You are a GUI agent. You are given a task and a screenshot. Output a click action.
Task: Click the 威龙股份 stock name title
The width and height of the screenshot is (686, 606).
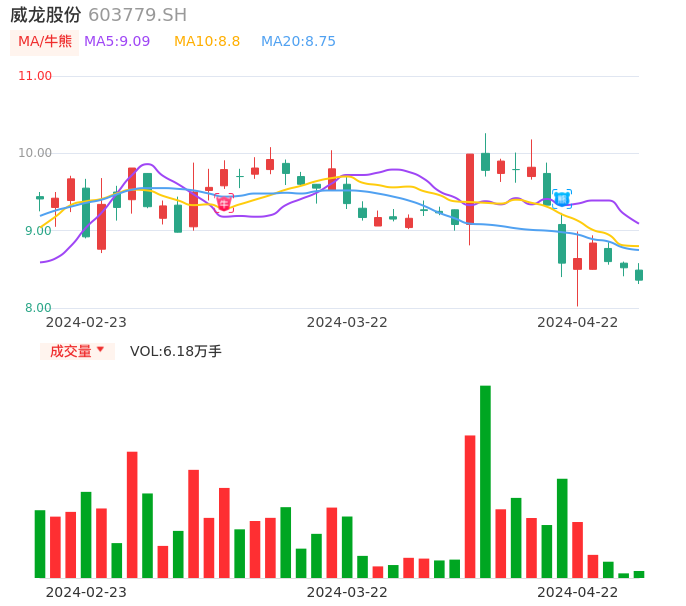[46, 15]
